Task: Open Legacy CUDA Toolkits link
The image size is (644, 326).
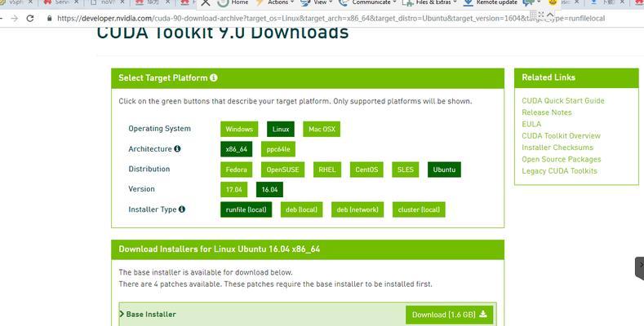Action: tap(559, 171)
